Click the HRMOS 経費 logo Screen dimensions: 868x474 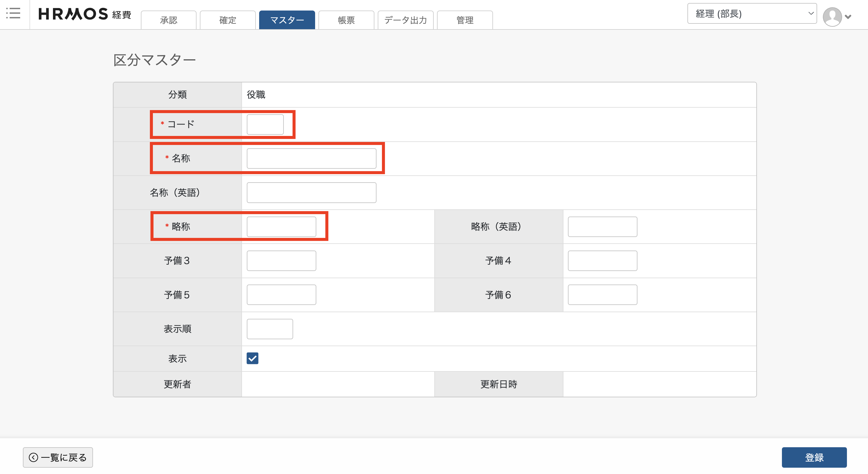coord(85,14)
